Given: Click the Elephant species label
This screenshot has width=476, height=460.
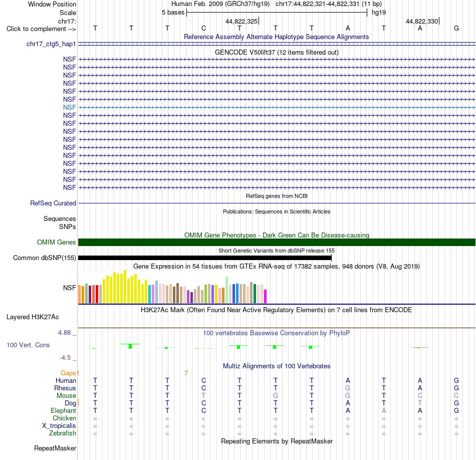Looking at the screenshot, I should click(64, 410).
